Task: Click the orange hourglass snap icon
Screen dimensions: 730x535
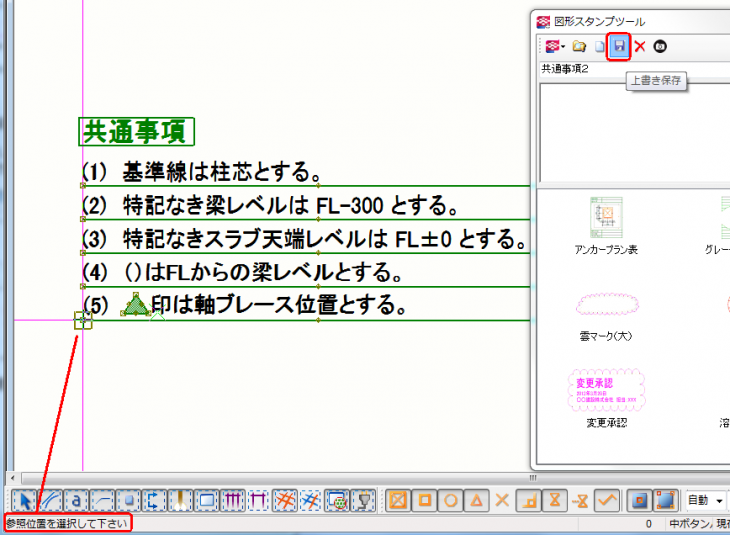Action: tap(555, 501)
